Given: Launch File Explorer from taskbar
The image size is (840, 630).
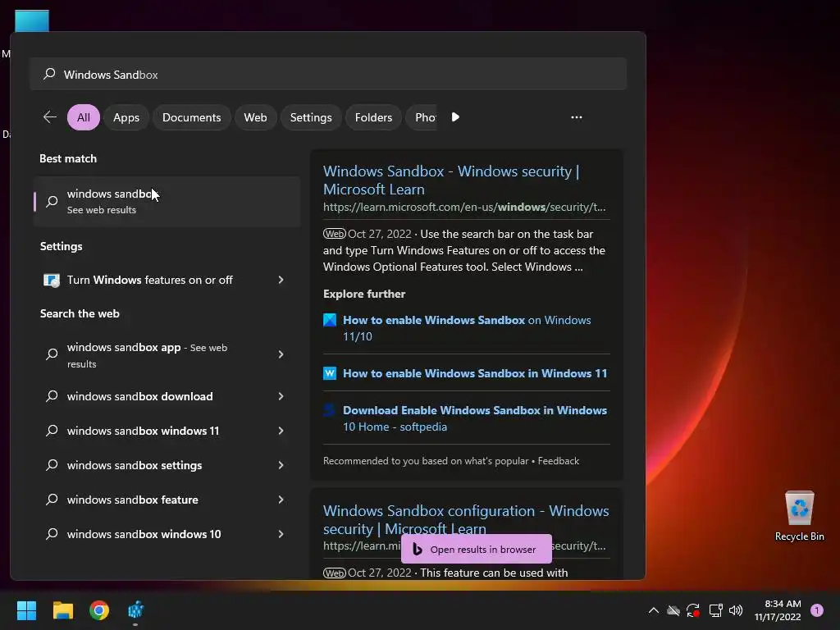Looking at the screenshot, I should point(62,610).
